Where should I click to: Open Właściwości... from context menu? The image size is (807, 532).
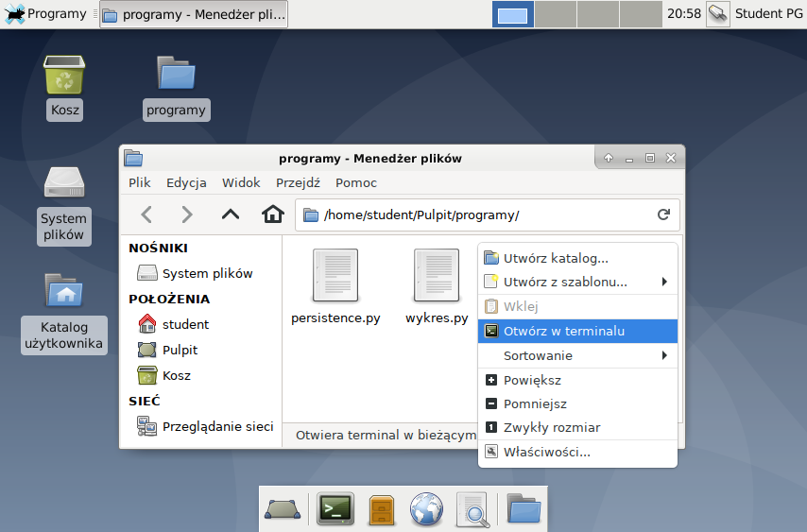point(577,453)
